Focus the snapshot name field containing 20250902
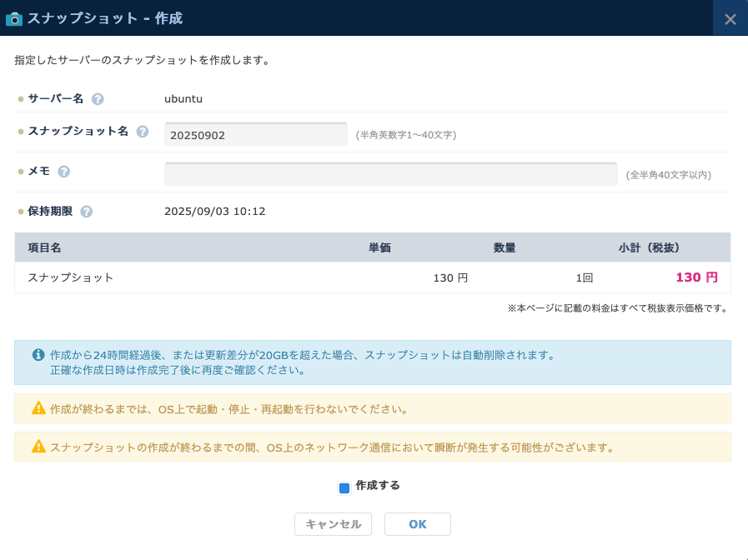This screenshot has width=748, height=560. pyautogui.click(x=255, y=134)
